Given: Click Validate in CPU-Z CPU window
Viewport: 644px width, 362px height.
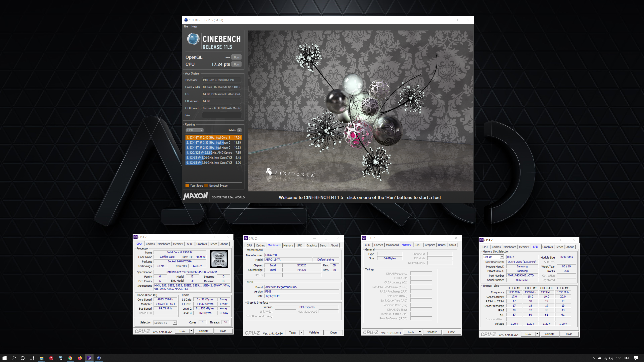Looking at the screenshot, I should [x=203, y=331].
